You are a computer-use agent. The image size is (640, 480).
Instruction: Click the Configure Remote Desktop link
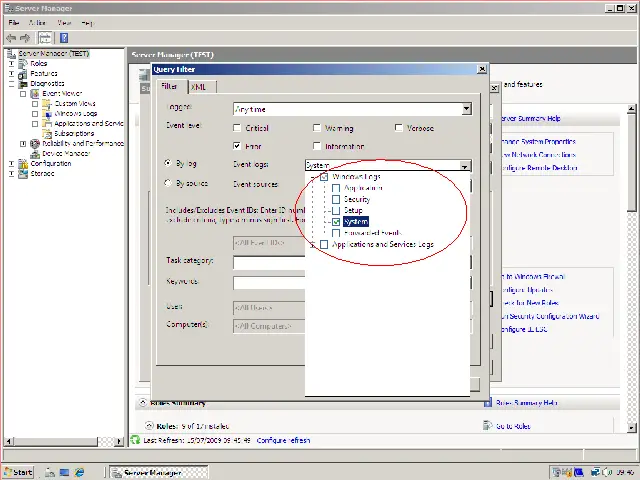point(538,168)
